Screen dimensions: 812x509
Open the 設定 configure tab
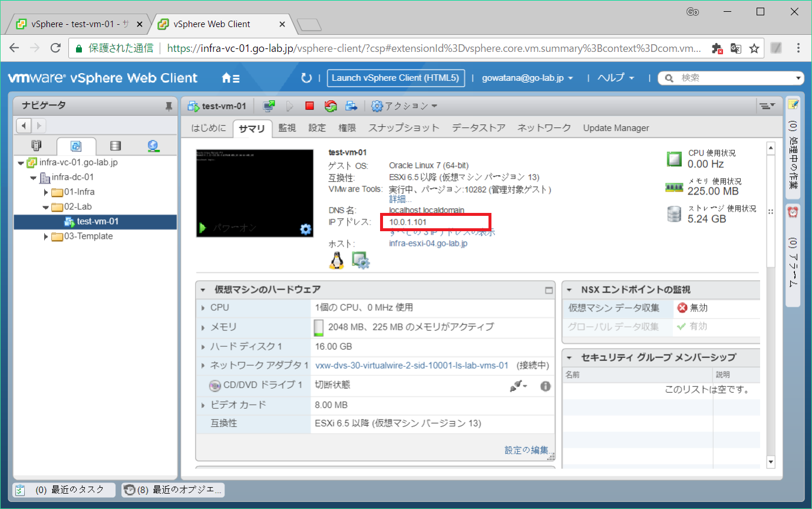click(317, 128)
